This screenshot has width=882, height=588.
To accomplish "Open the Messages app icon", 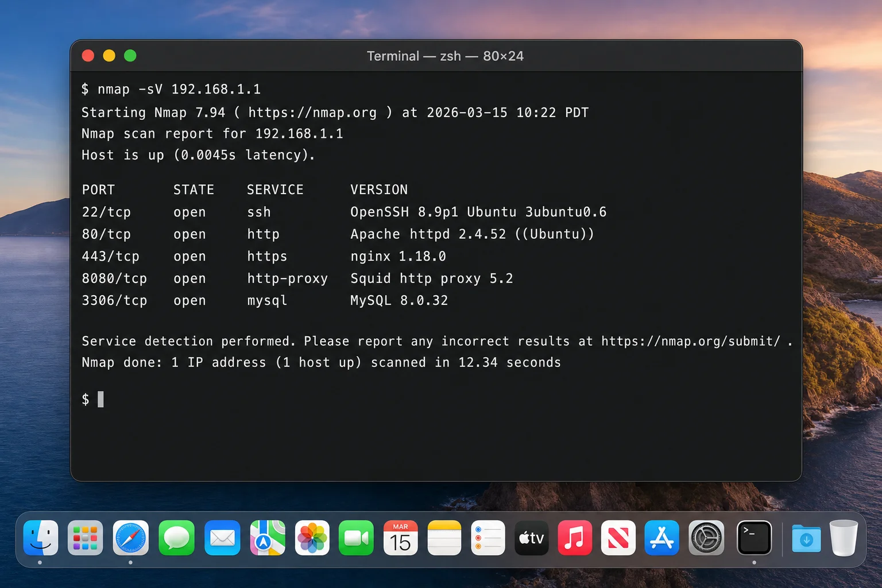I will [176, 538].
